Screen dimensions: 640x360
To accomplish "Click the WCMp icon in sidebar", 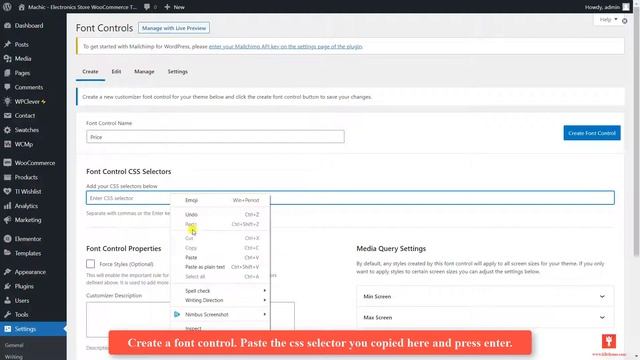I will (7, 144).
